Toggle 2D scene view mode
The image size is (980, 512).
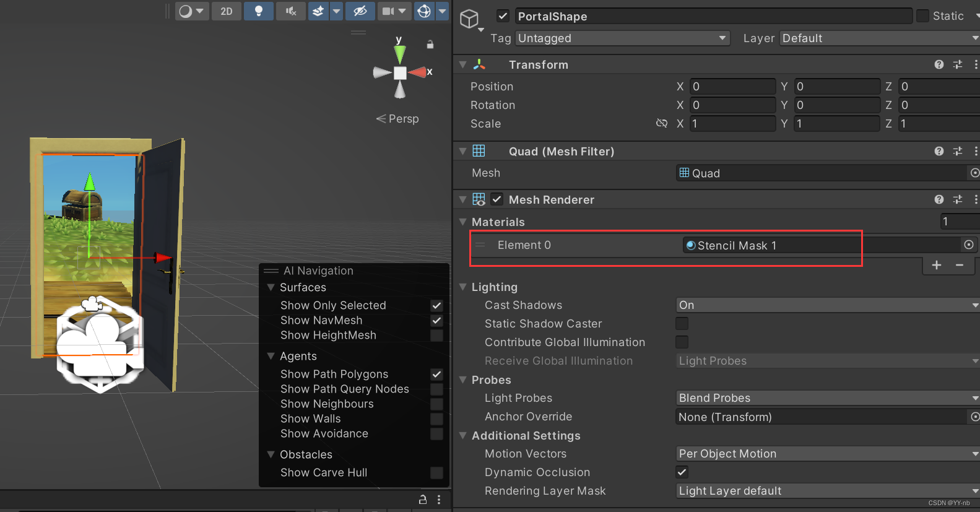(227, 11)
